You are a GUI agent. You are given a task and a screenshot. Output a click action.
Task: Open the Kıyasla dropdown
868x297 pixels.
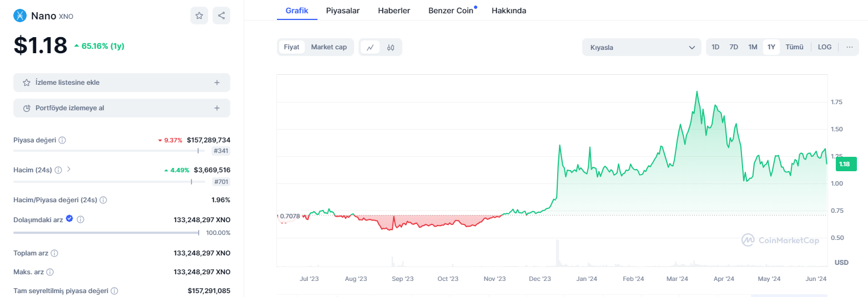coord(642,47)
